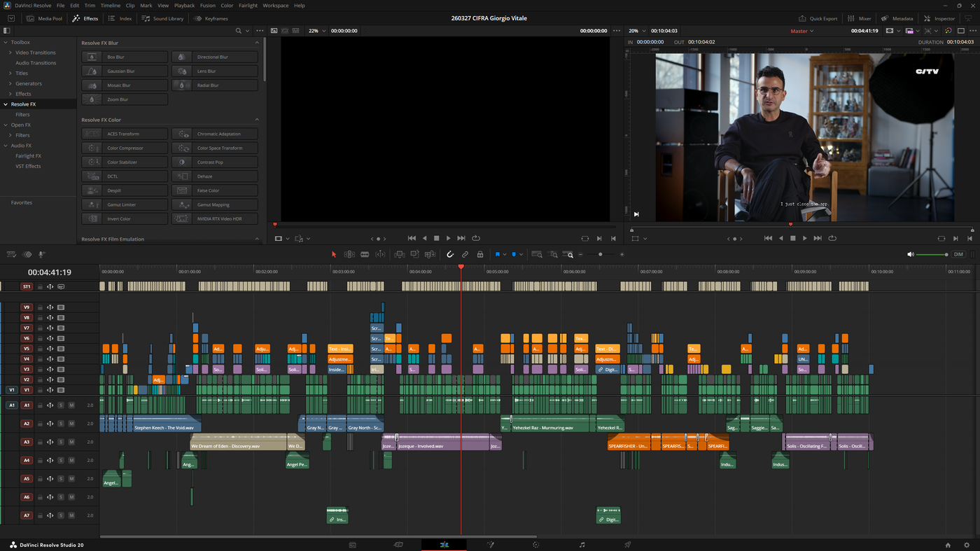Enable the Snapping magnet tool
The width and height of the screenshot is (980, 551).
pos(449,253)
